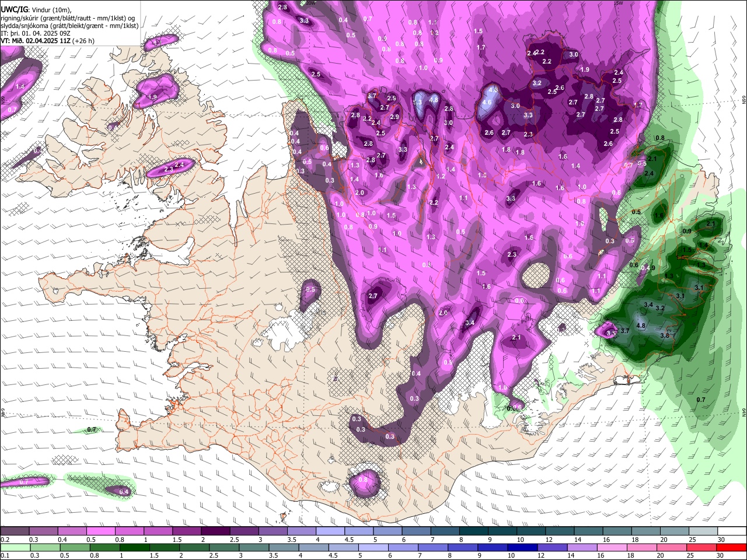Pick the grey-teal 18 swatch in snow scale
The height and width of the screenshot is (560, 747).
click(x=647, y=531)
